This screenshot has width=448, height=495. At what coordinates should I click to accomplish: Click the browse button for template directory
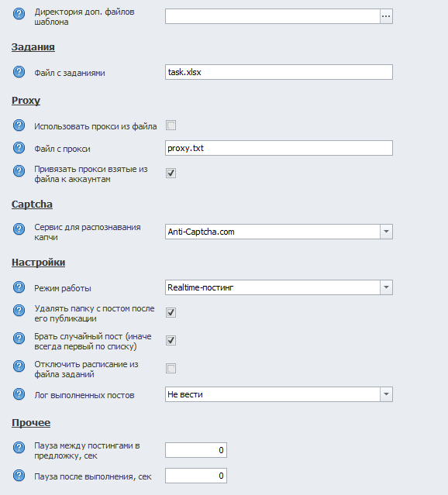point(386,16)
